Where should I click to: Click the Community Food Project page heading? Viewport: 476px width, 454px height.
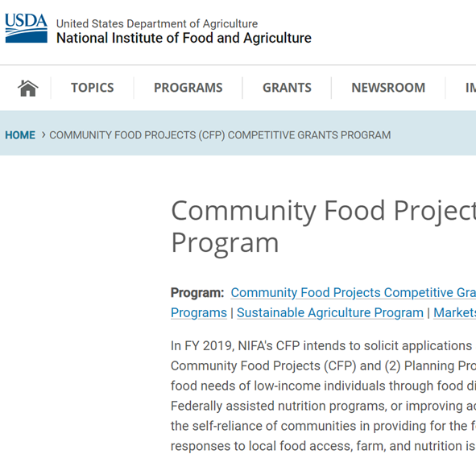(x=323, y=226)
